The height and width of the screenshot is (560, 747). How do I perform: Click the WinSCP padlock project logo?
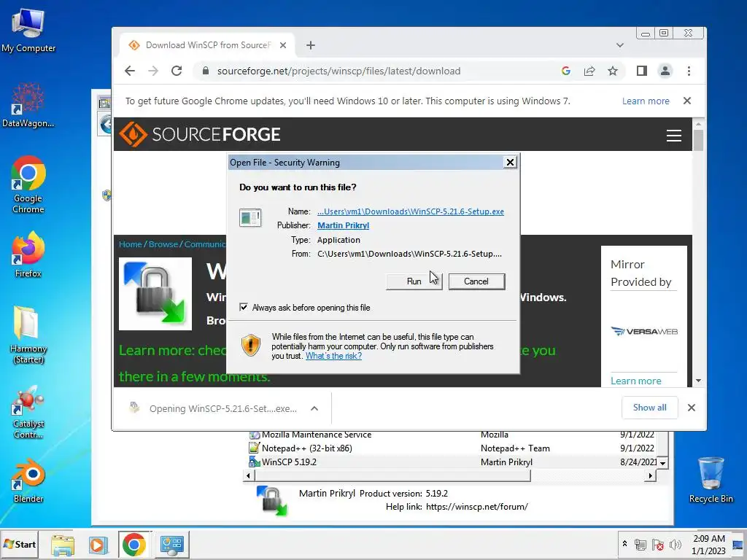pos(155,294)
